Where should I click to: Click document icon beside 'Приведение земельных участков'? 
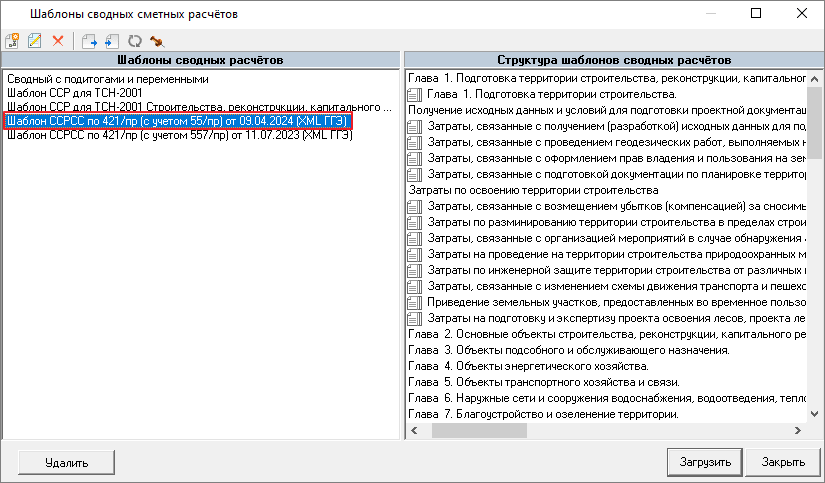[x=415, y=302]
